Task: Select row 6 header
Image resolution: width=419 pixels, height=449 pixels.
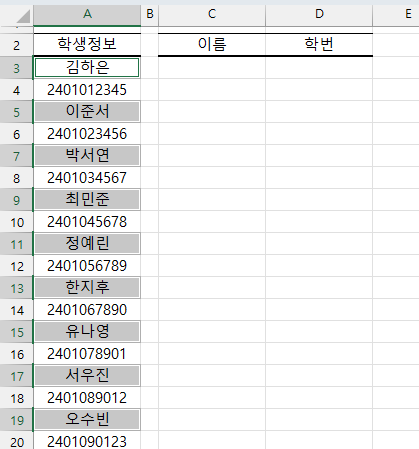Action: pos(16,134)
